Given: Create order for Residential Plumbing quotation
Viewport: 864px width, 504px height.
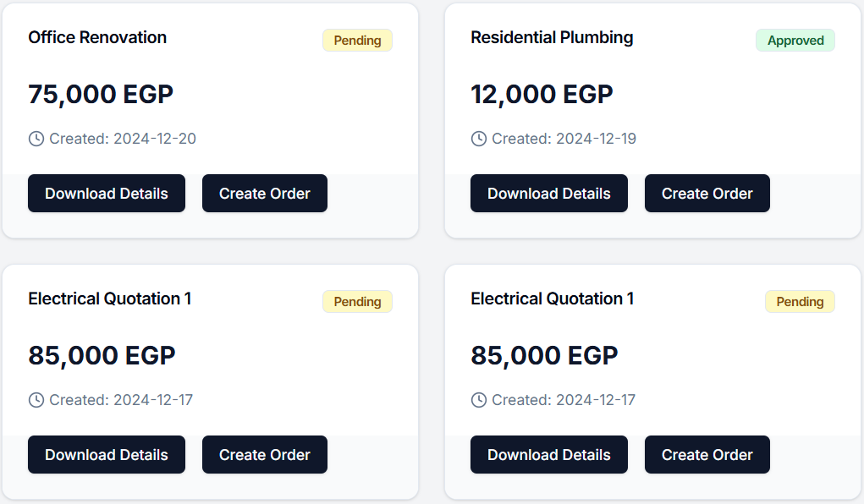Looking at the screenshot, I should tap(707, 194).
